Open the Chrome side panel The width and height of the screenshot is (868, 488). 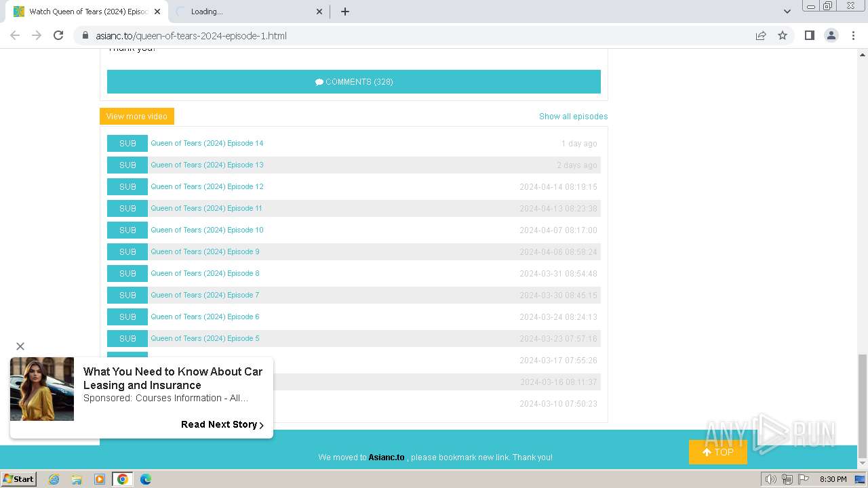tap(809, 35)
